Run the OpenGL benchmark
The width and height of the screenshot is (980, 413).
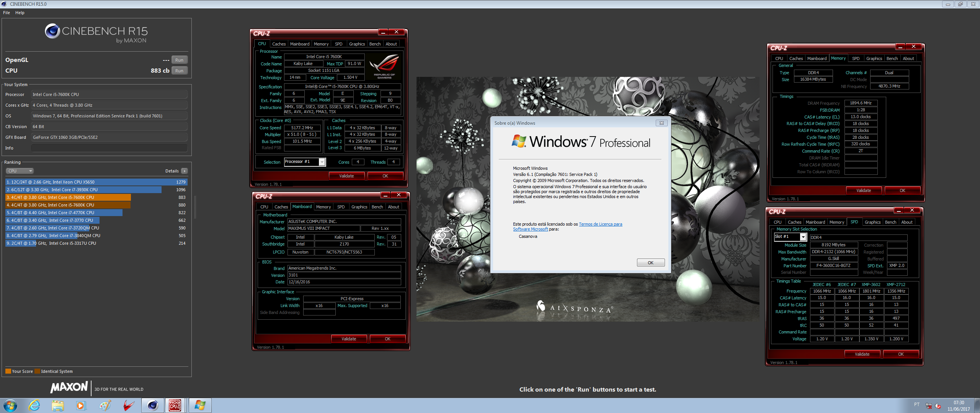(179, 60)
